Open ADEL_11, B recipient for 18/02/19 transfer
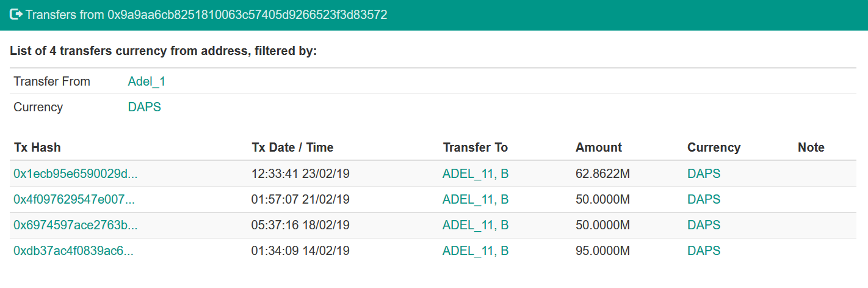This screenshot has width=868, height=288. click(x=476, y=225)
